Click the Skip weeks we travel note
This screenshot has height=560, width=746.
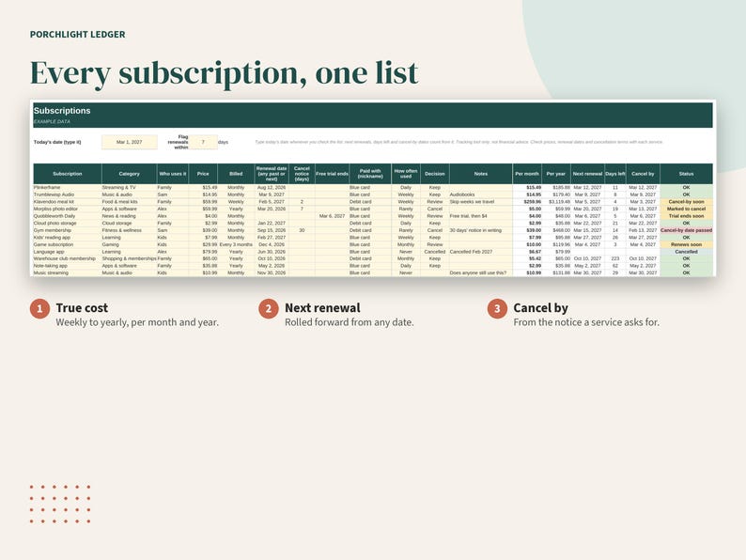(481, 202)
